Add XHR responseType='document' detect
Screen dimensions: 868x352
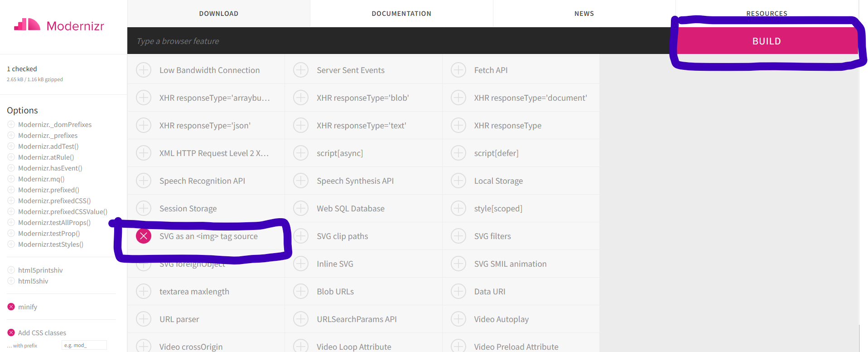point(458,98)
